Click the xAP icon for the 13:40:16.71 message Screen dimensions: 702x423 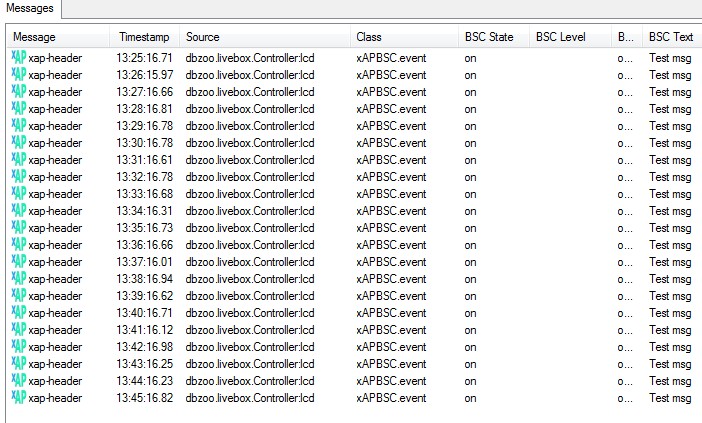pos(19,312)
